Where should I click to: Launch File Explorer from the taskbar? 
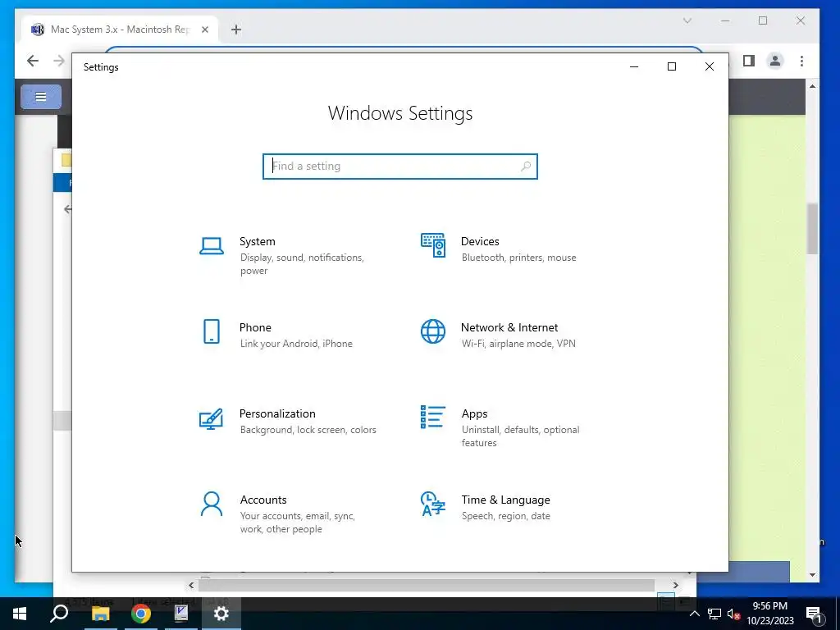(100, 614)
